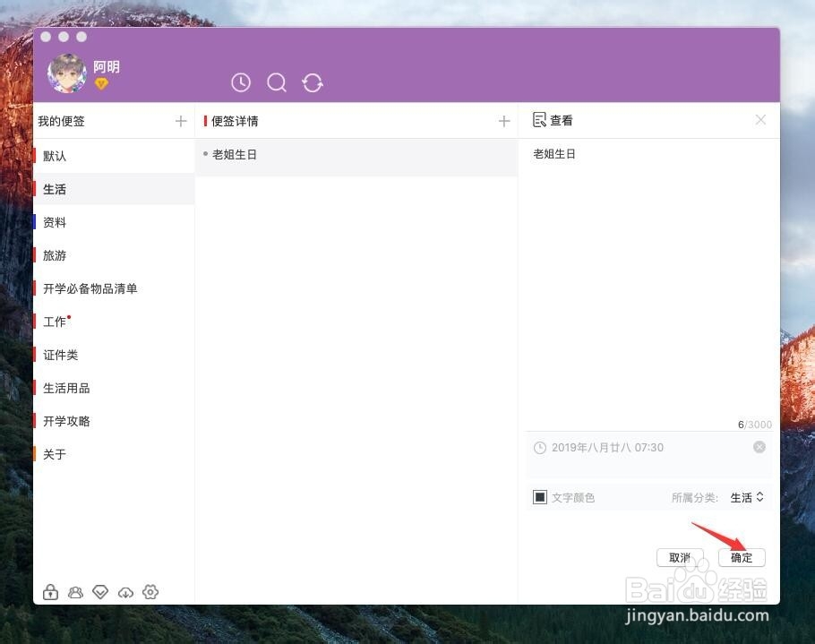This screenshot has height=644, width=815.
Task: Select the 证件类 category
Action: click(x=114, y=355)
